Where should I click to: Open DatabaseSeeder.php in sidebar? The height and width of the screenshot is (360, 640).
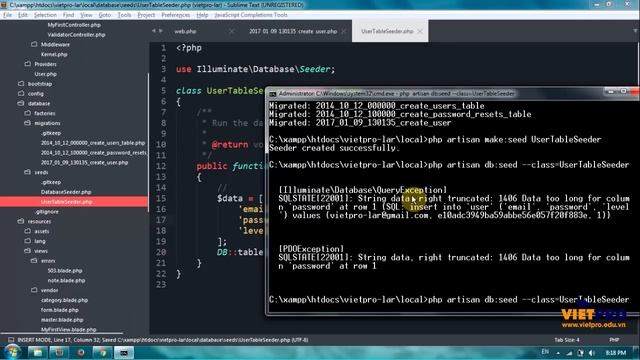[x=66, y=192]
